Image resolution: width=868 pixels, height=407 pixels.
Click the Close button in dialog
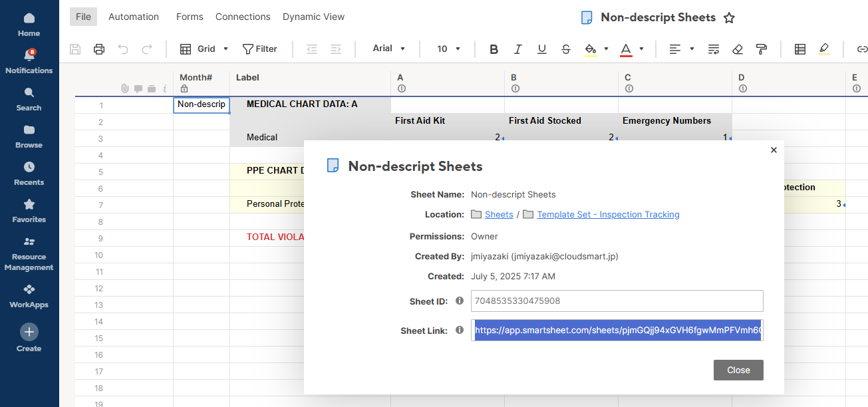738,370
